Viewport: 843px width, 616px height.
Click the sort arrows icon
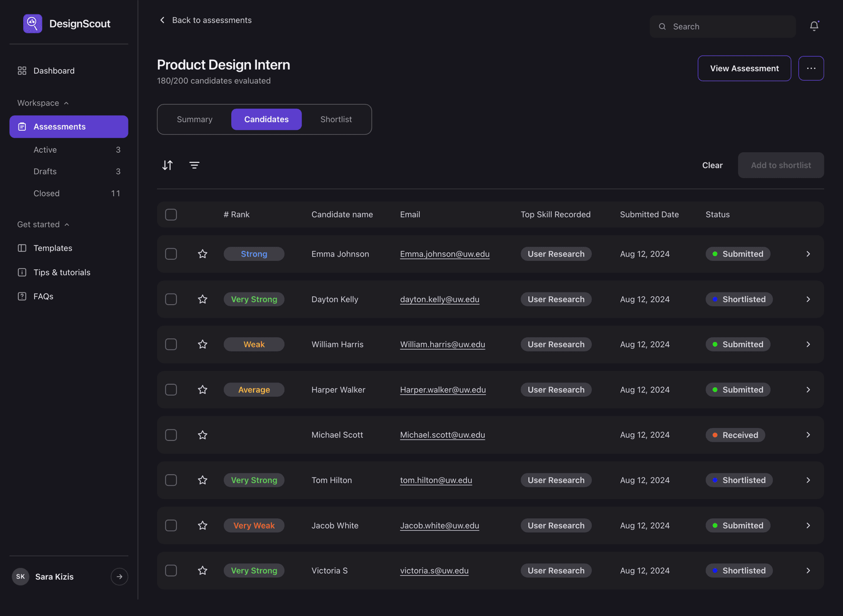coord(168,165)
